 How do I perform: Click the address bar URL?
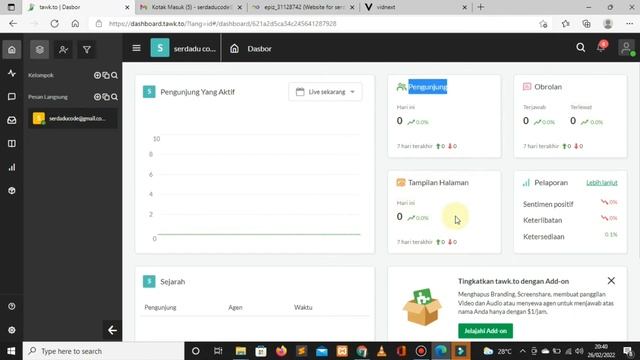222,24
